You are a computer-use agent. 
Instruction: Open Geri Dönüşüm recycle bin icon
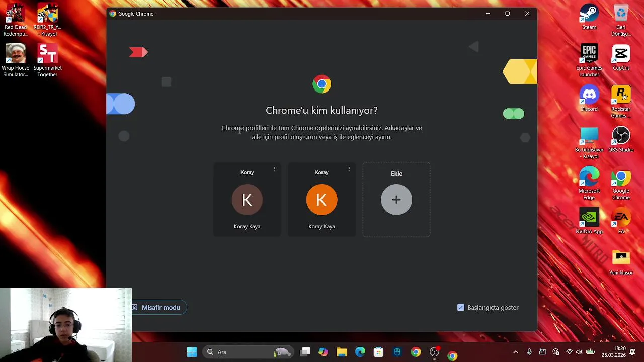[x=621, y=20]
